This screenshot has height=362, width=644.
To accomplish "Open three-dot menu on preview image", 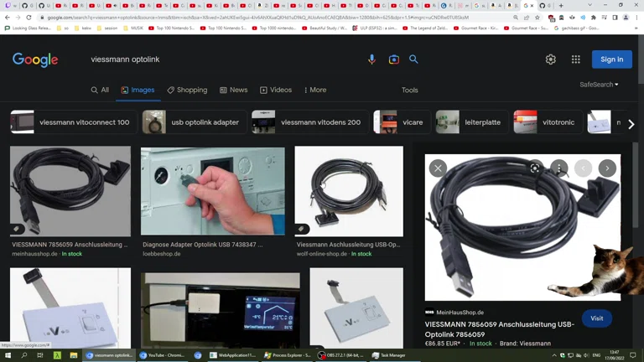I will (x=558, y=168).
